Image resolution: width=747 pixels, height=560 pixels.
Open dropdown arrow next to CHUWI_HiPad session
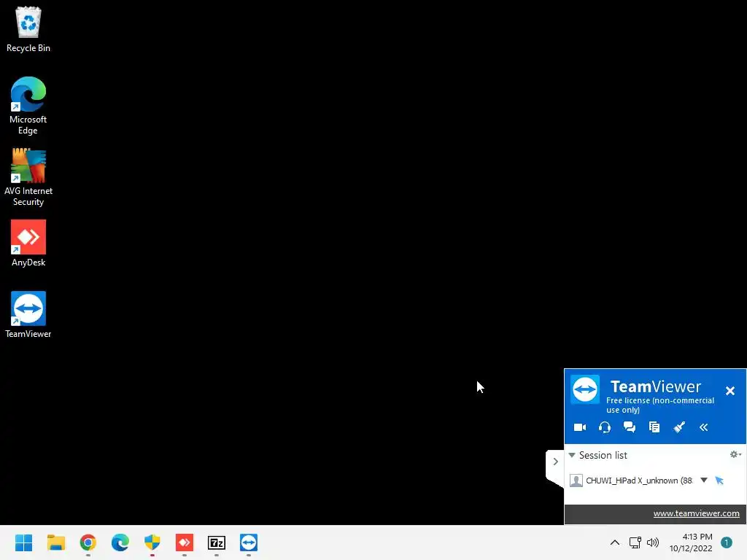coord(704,480)
